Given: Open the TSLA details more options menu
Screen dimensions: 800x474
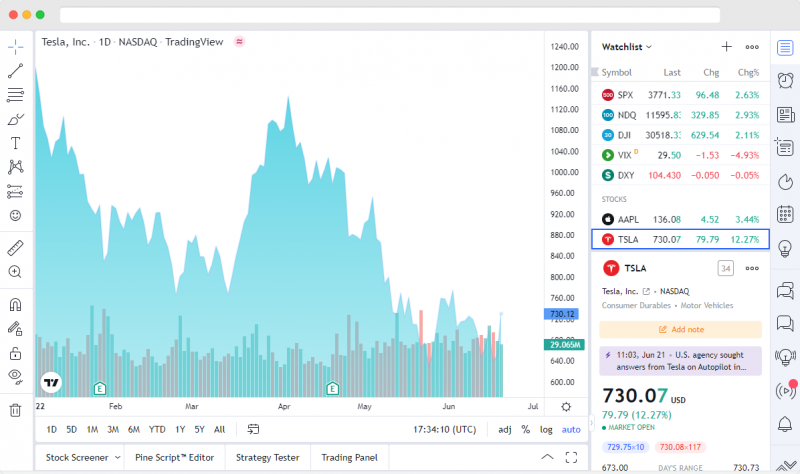Looking at the screenshot, I should [752, 268].
